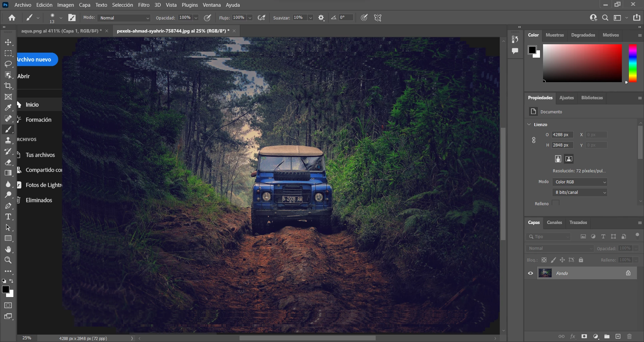Click the Relleno canvas fill swatch

tap(555, 203)
